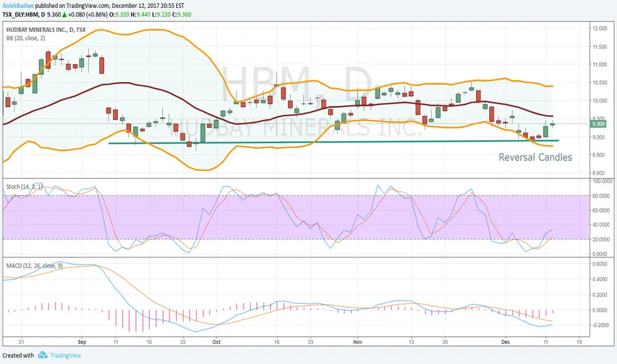Click the TradingView logo icon

point(42,355)
